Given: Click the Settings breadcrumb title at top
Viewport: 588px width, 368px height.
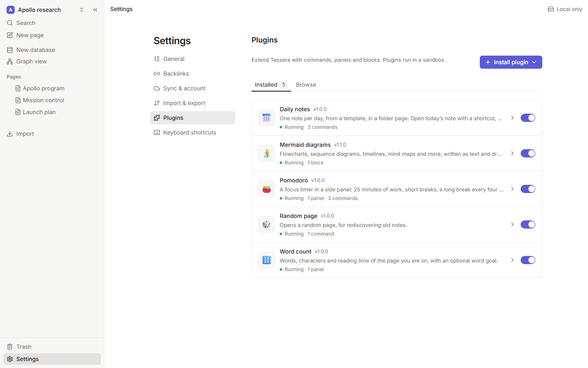Looking at the screenshot, I should [x=121, y=9].
